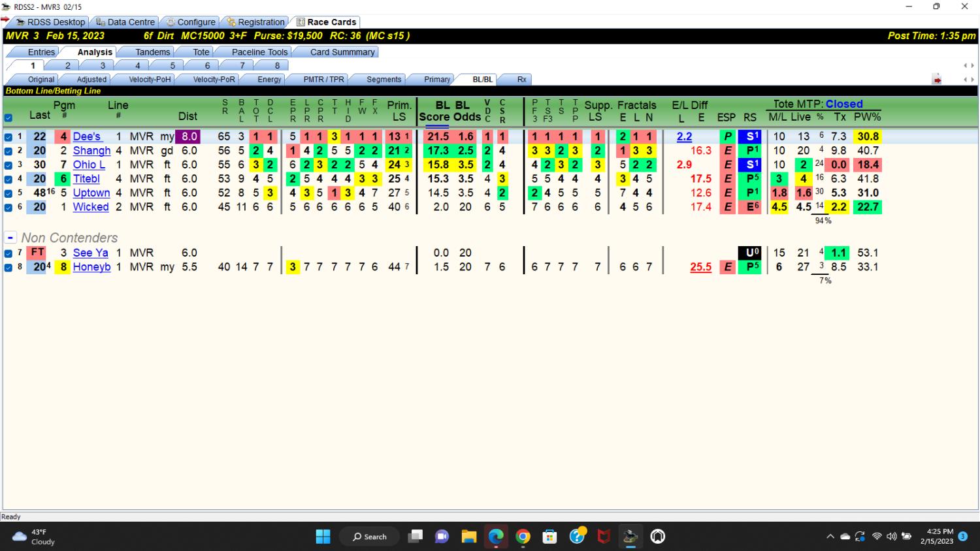Click left scroll arrow on analysis sub-tab row
The height and width of the screenshot is (551, 980).
pos(966,80)
